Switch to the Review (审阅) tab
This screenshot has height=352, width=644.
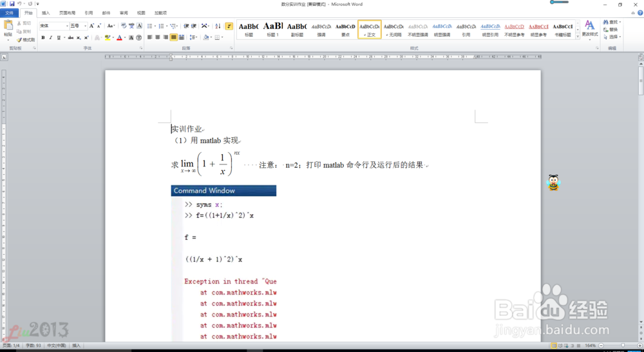(x=124, y=13)
